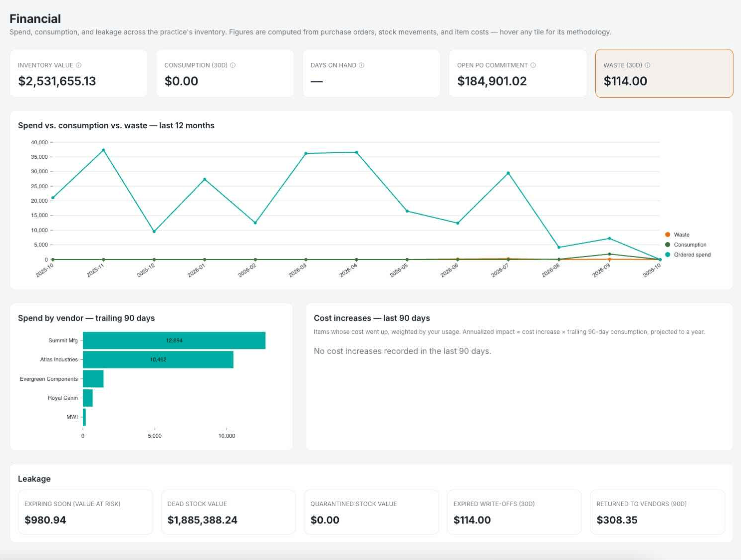Click the 2026-03 x-axis label
This screenshot has width=741, height=560.
(298, 270)
